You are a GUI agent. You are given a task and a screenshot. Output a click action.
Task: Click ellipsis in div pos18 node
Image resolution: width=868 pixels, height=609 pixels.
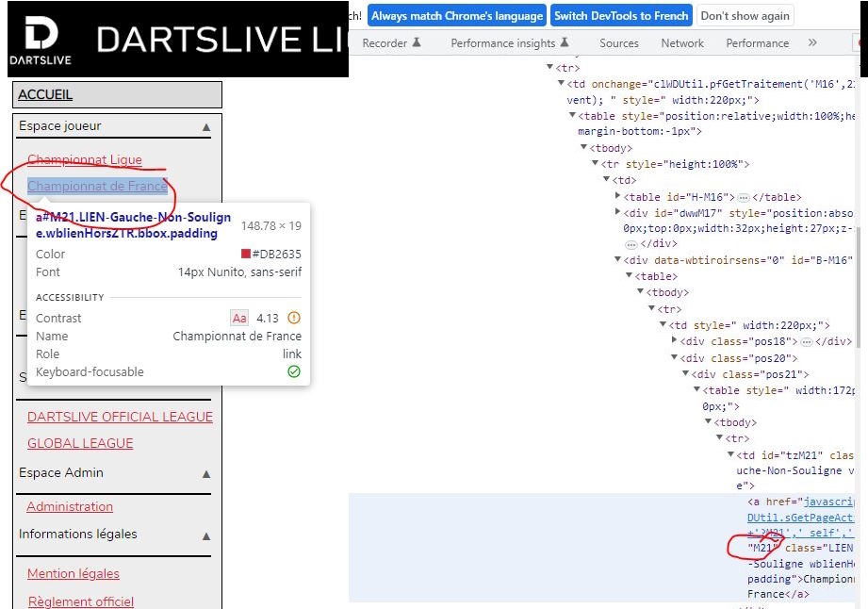pyautogui.click(x=807, y=342)
